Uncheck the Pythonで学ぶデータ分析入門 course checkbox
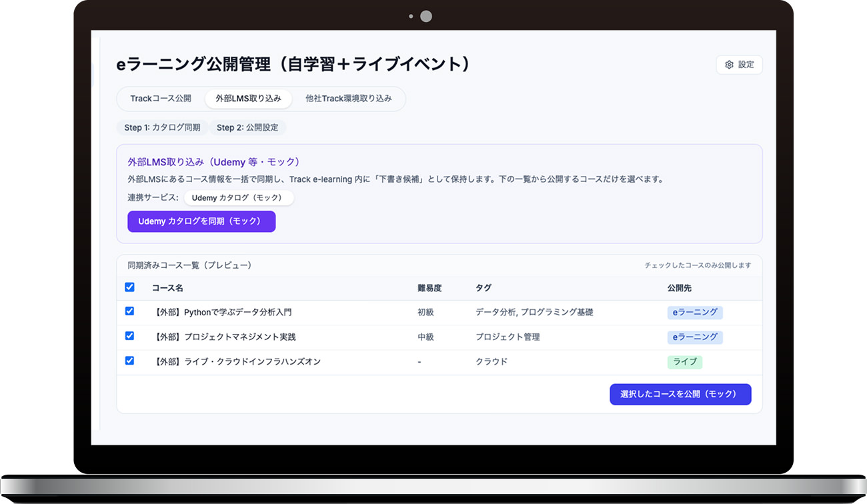Viewport: 867px width, 504px height. pos(130,311)
